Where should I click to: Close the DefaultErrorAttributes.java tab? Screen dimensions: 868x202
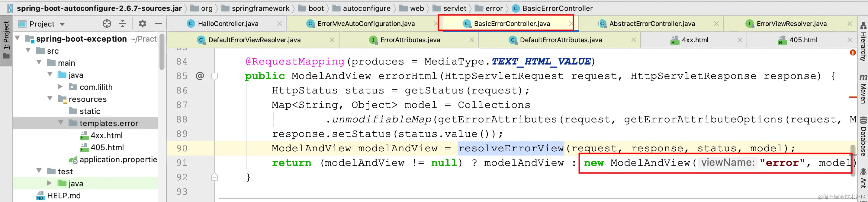click(633, 40)
